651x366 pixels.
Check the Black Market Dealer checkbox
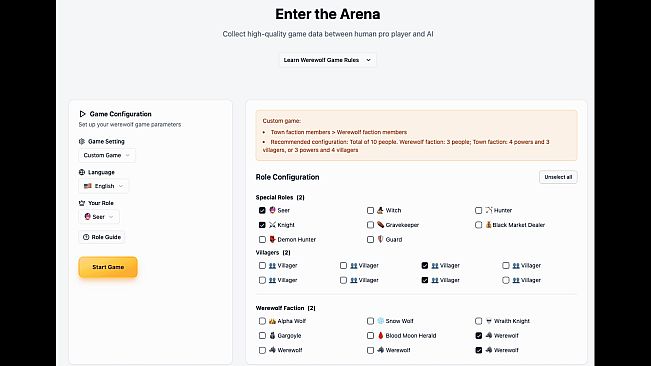(478, 225)
